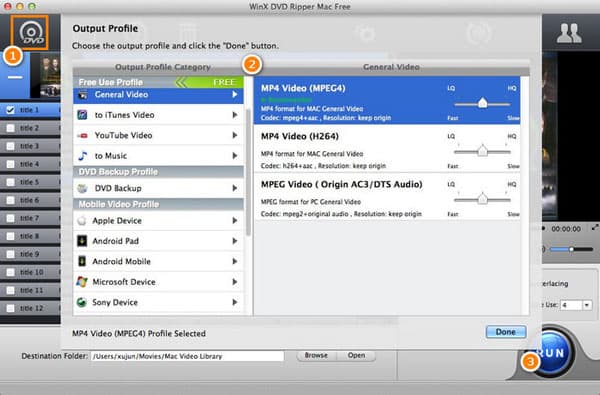
Task: Check the title 2 checkbox
Action: [x=10, y=128]
